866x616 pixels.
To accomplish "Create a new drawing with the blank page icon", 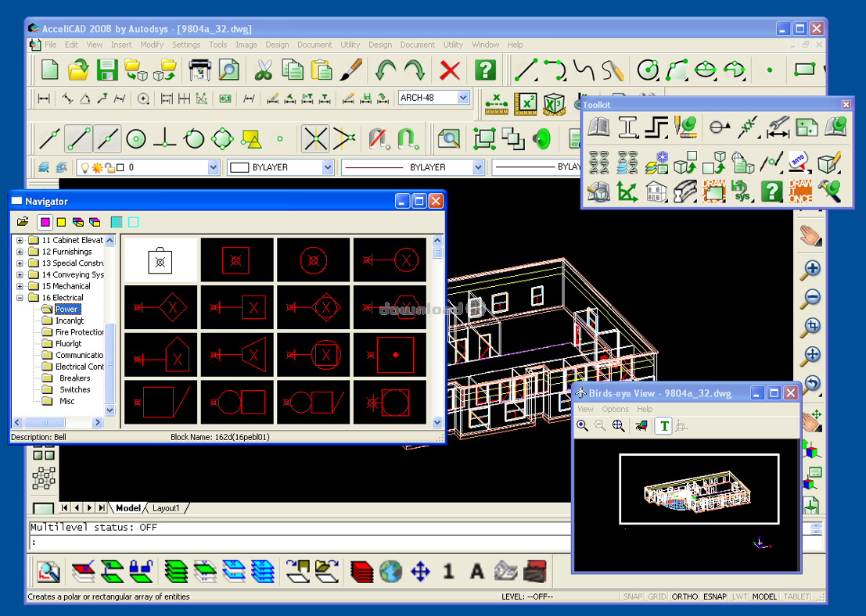I will tap(50, 70).
